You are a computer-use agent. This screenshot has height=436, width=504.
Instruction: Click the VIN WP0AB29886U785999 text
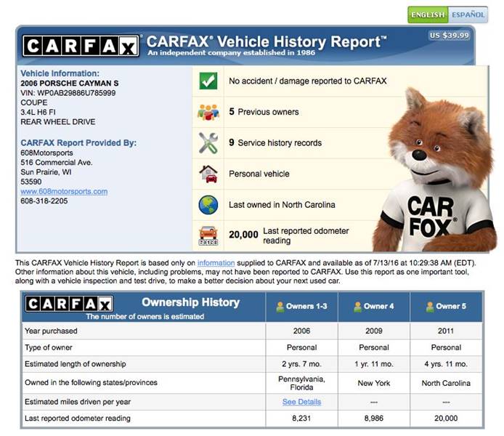[x=68, y=93]
